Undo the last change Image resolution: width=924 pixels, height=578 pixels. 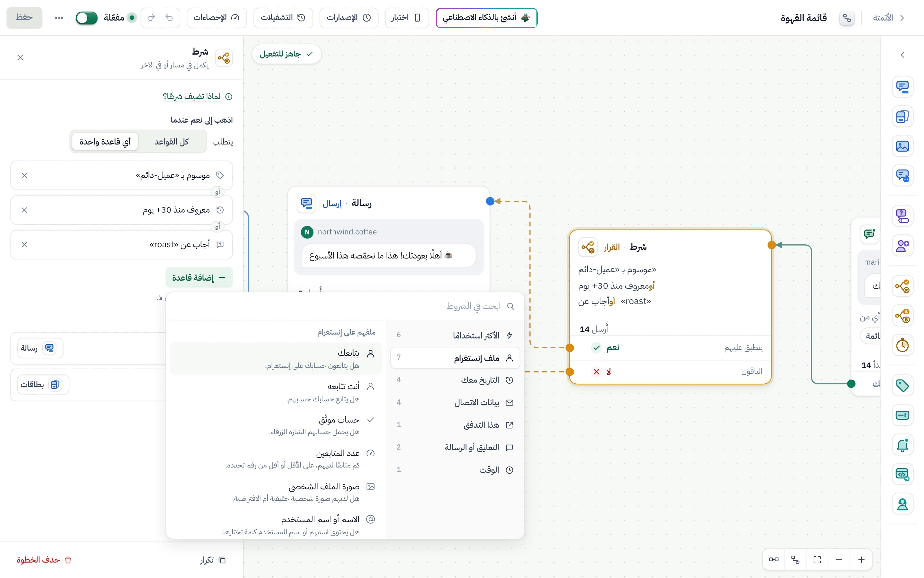point(169,18)
